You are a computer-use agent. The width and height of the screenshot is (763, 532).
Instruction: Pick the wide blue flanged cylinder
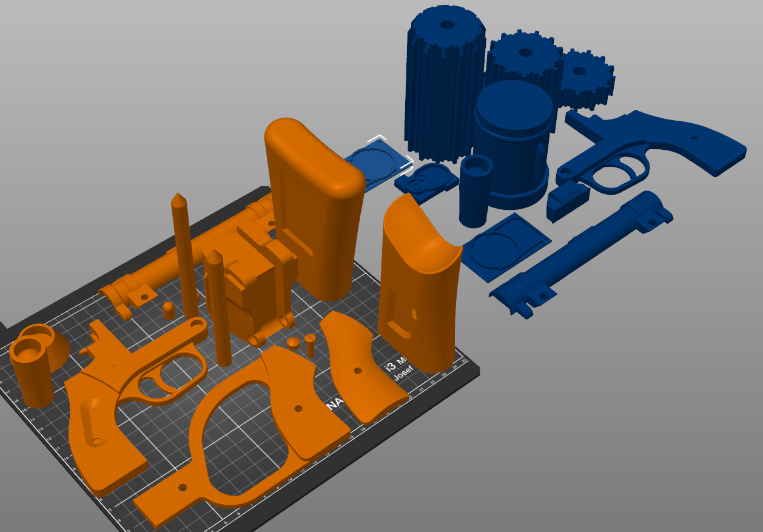pyautogui.click(x=514, y=146)
